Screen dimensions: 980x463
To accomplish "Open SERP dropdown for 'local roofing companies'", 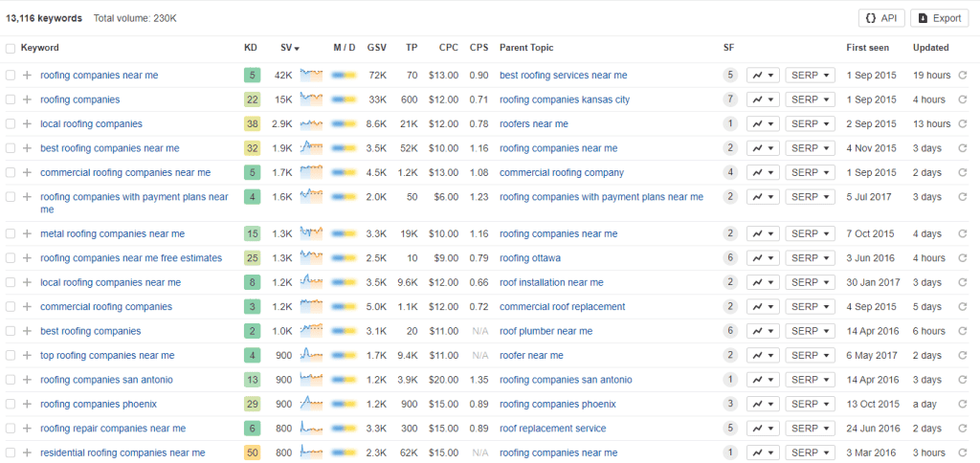I will [810, 123].
